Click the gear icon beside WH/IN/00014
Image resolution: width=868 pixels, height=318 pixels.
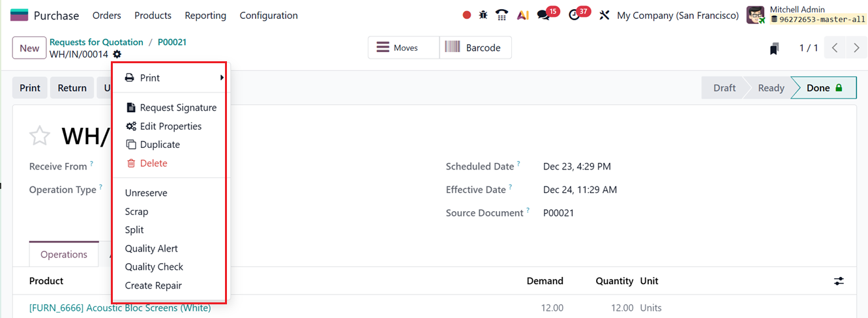117,54
